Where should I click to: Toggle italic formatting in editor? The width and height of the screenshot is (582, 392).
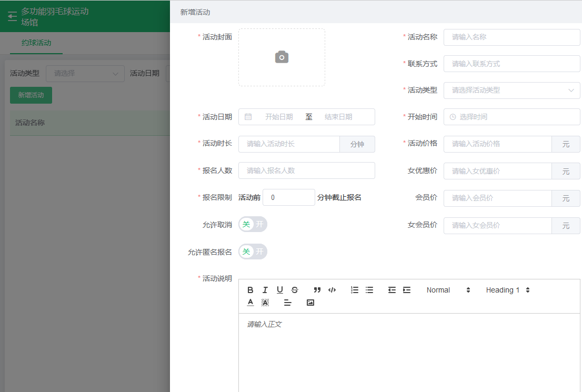265,290
